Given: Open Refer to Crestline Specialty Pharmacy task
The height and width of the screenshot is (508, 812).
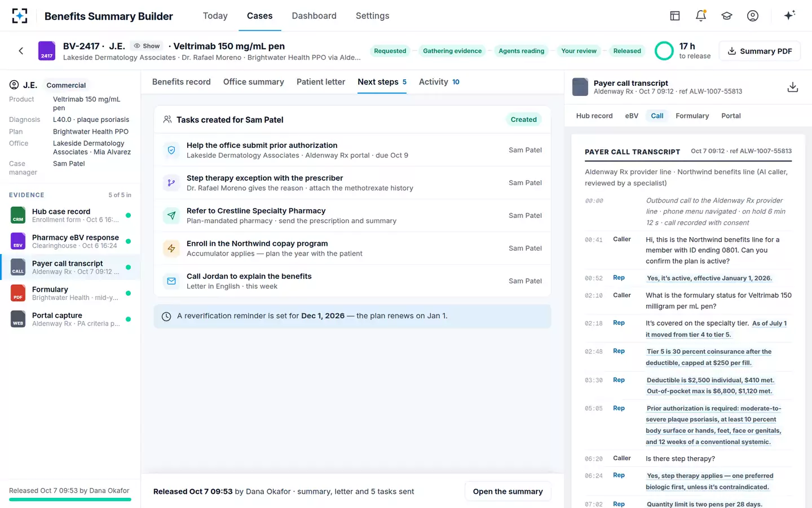Looking at the screenshot, I should click(352, 216).
